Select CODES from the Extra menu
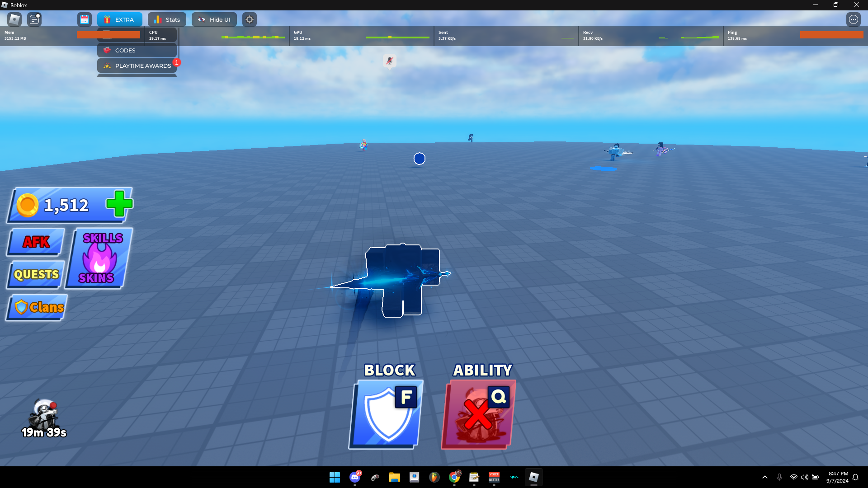Viewport: 868px width, 488px height. [137, 50]
